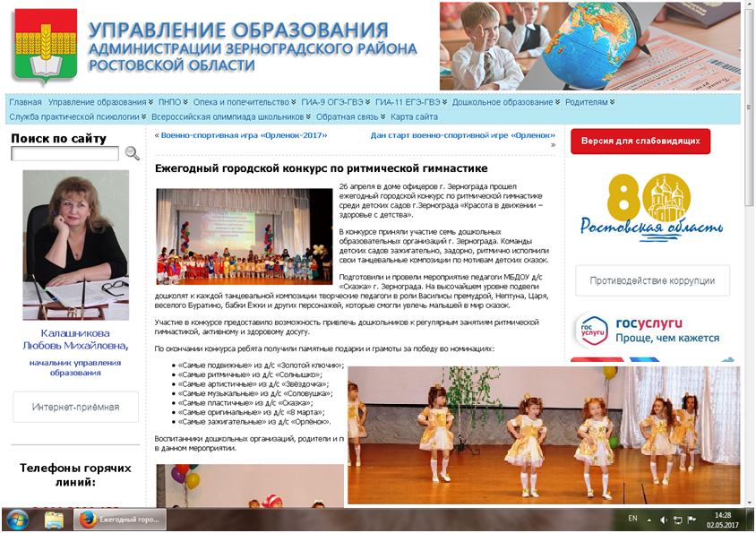Expand Всероссийская олимпиада школьников menu
The height and width of the screenshot is (533, 756).
coord(231,116)
